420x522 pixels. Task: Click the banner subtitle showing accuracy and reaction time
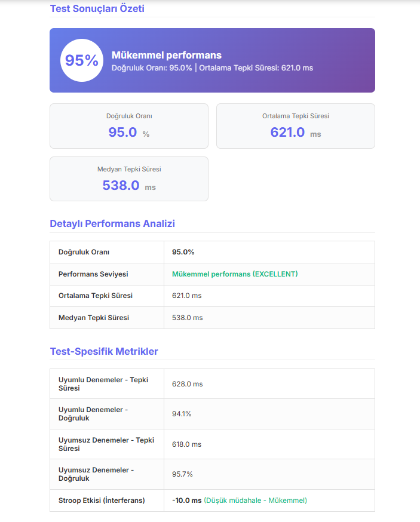click(212, 68)
